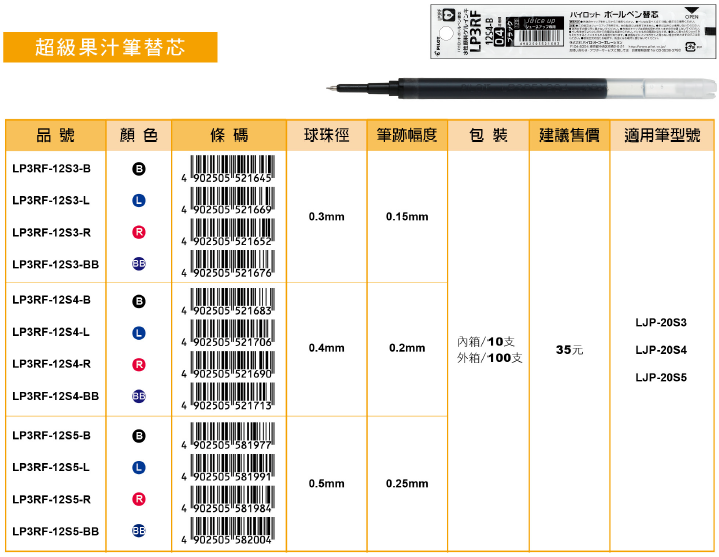Screen dimensions: 719x557
Task: Click the blue L icon for LP3RF-12S3-L
Action: point(138,201)
